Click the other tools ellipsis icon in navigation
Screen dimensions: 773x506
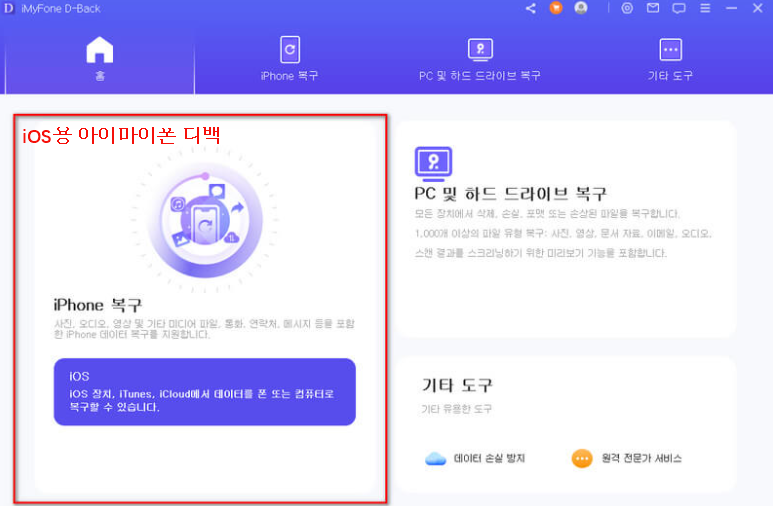tap(670, 49)
